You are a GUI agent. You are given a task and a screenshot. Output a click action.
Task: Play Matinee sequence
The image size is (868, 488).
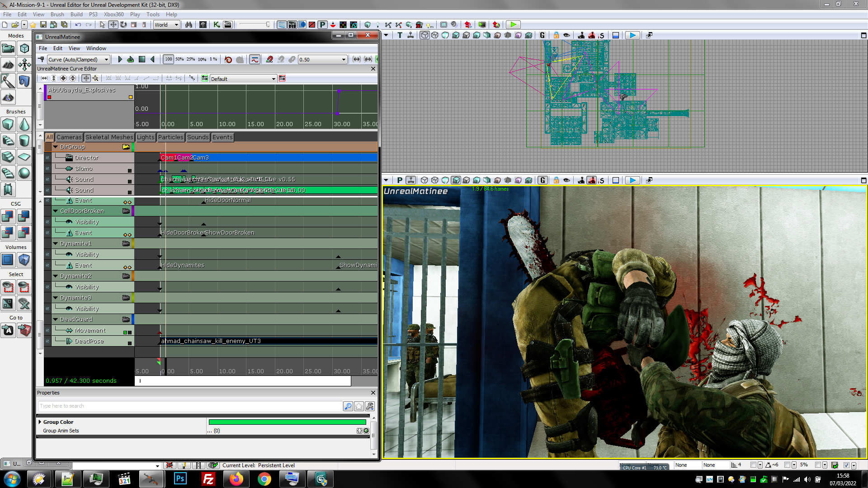(x=120, y=59)
